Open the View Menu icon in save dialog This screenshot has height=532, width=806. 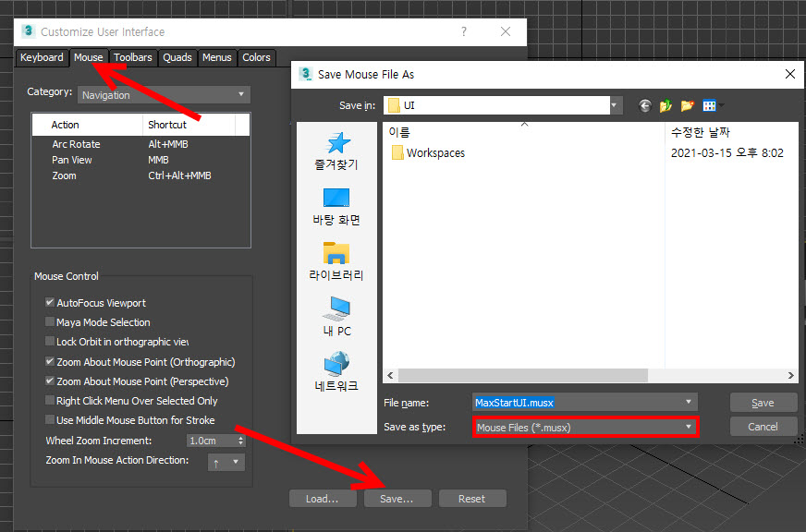(x=713, y=106)
